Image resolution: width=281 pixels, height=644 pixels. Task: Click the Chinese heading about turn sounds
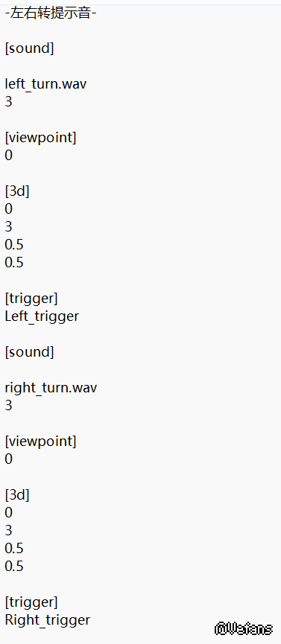point(51,13)
